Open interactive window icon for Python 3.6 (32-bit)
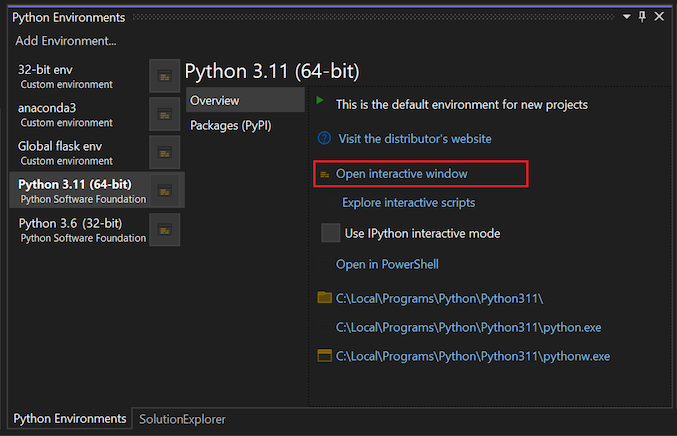This screenshot has width=677, height=436. (165, 230)
